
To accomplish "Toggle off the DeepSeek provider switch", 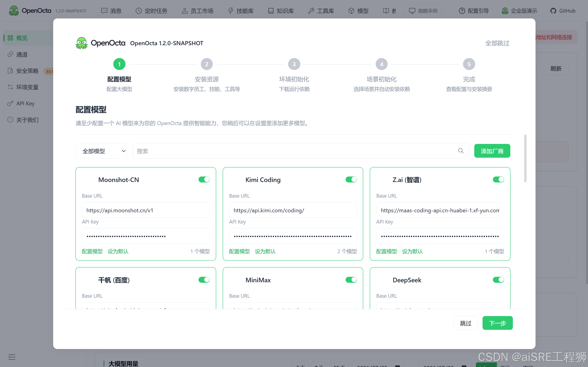I will (499, 280).
